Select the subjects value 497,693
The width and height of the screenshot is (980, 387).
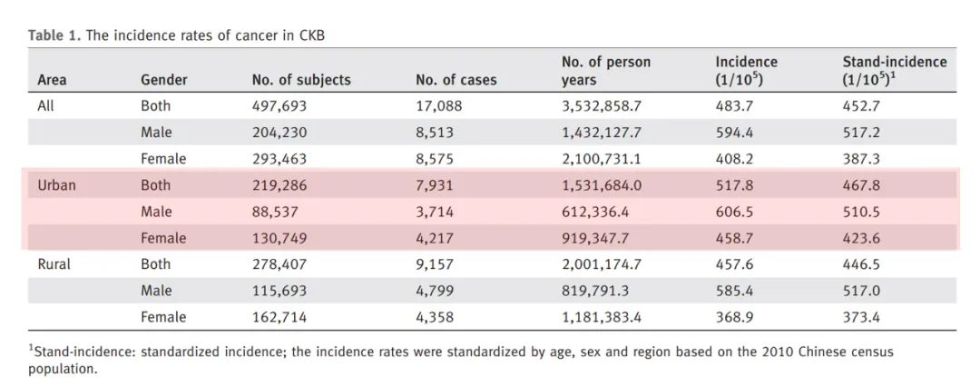tap(279, 105)
